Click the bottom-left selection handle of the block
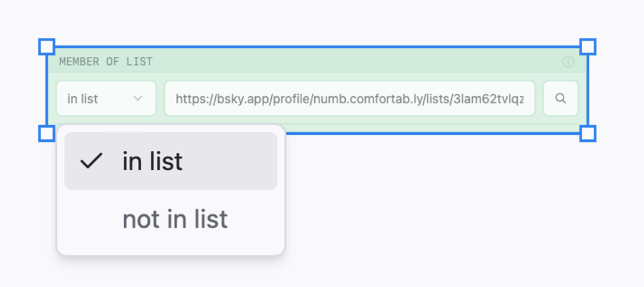Image resolution: width=644 pixels, height=287 pixels. point(47,134)
